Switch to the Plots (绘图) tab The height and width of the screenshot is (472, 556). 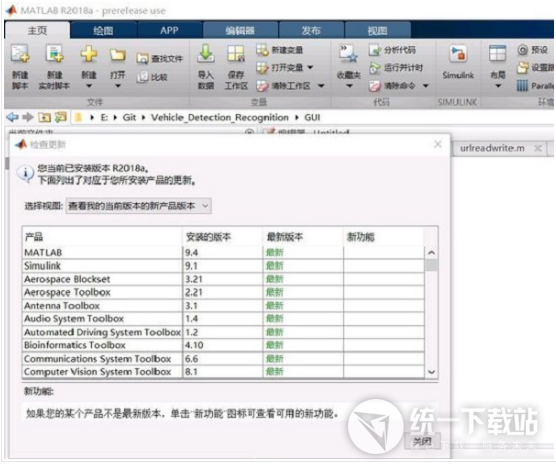(103, 30)
